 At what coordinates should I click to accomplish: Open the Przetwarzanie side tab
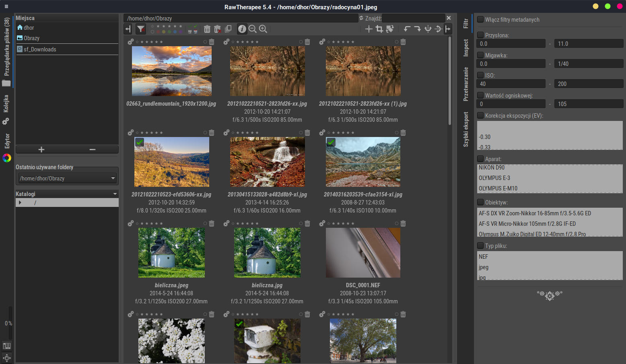click(466, 84)
